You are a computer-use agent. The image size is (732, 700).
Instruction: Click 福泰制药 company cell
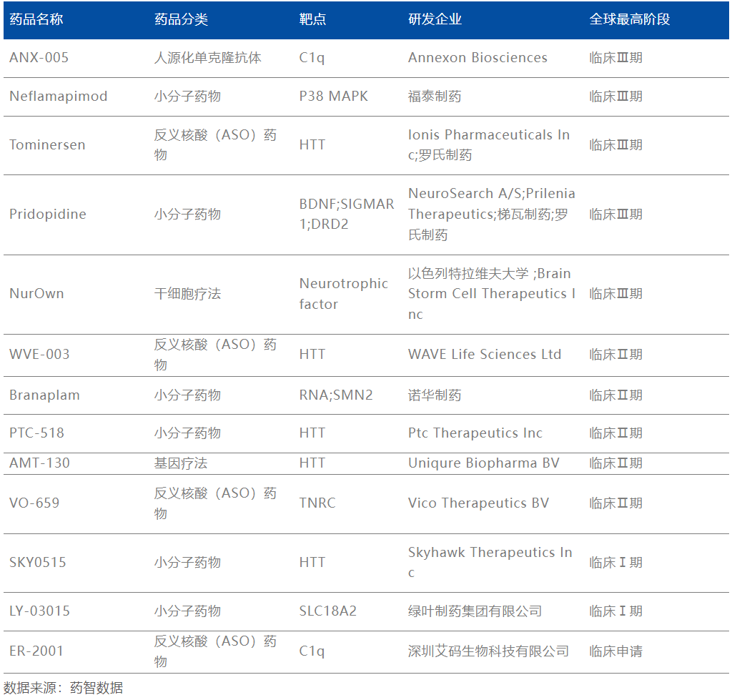(x=435, y=97)
